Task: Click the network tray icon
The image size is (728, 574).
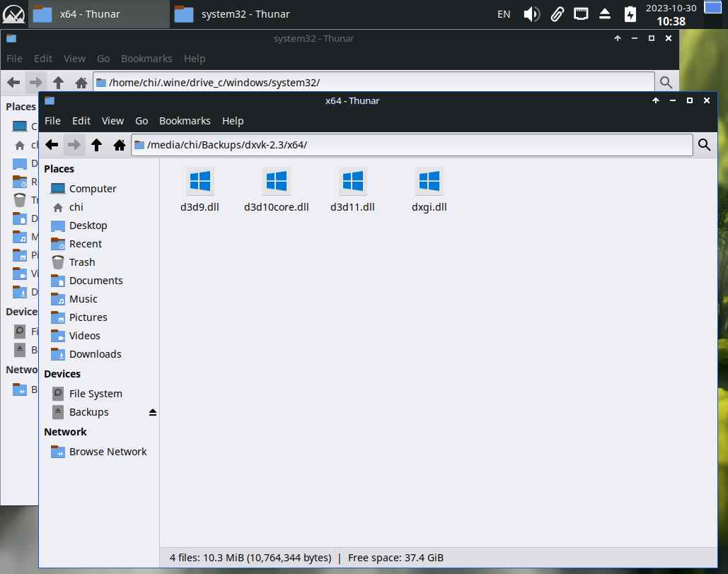Action: coord(580,14)
